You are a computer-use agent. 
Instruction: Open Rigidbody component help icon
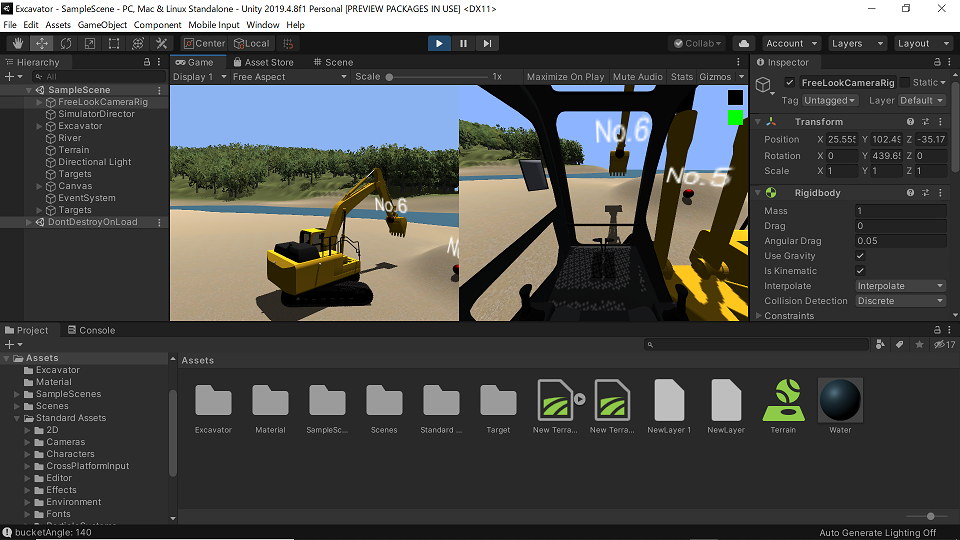pos(910,193)
